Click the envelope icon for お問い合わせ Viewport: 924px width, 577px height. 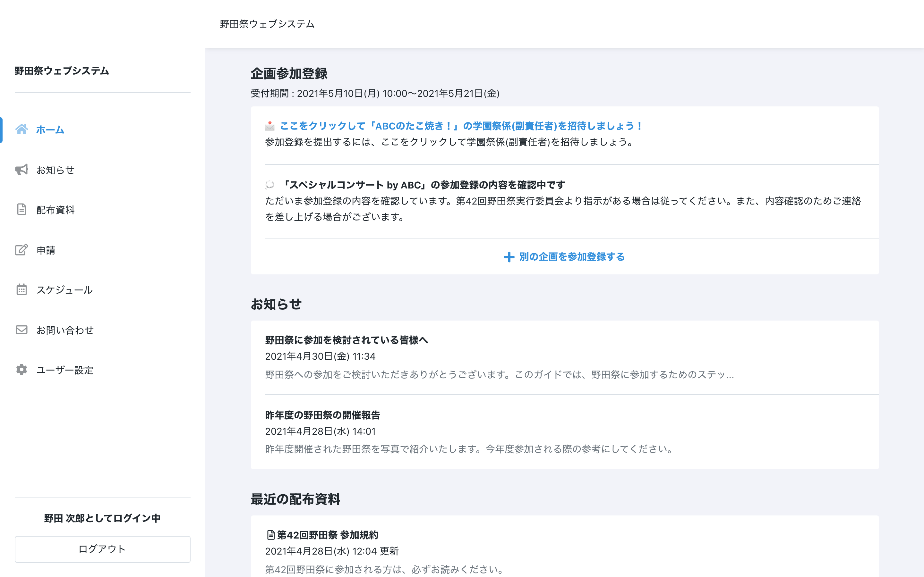click(22, 330)
